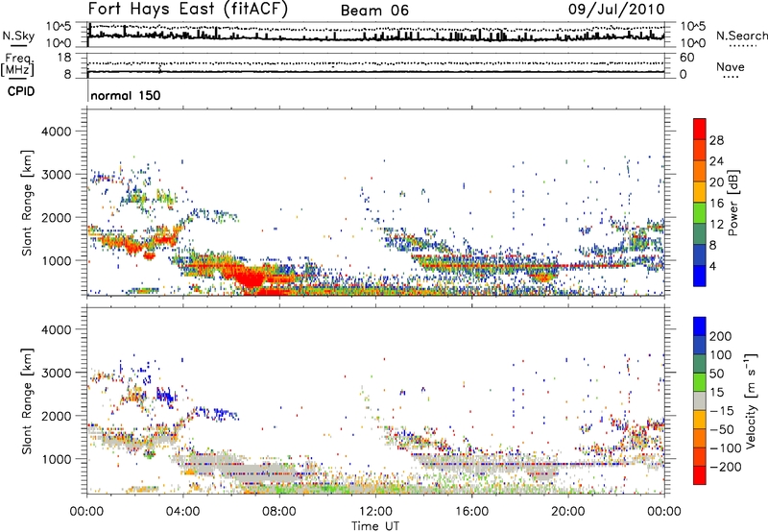Click the solid N.Sky legend line sample

point(18,45)
